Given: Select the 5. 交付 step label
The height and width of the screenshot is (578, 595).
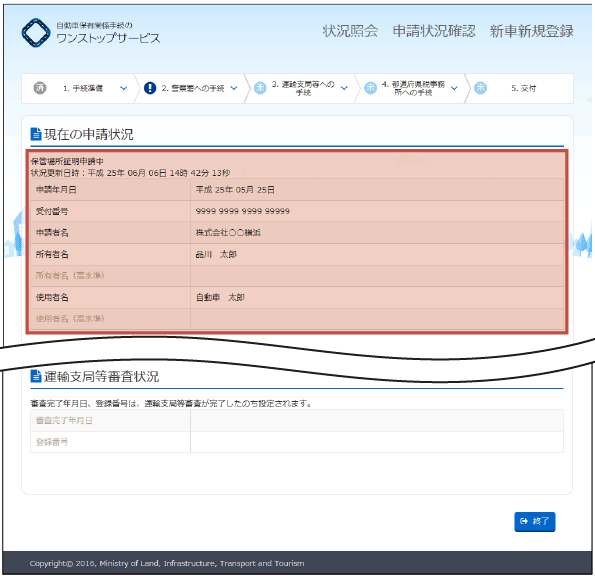Looking at the screenshot, I should click(524, 88).
